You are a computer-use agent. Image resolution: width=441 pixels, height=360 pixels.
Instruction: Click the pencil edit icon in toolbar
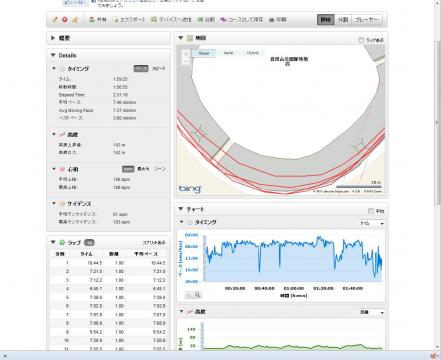tap(55, 20)
